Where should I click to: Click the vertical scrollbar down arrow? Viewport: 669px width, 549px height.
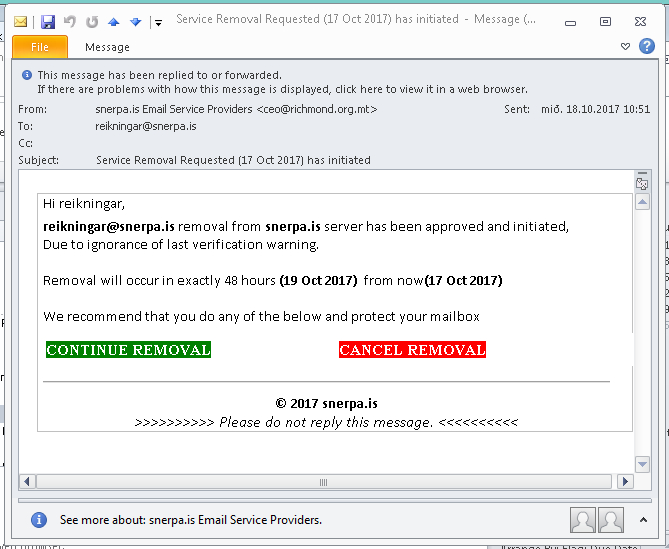coord(642,464)
